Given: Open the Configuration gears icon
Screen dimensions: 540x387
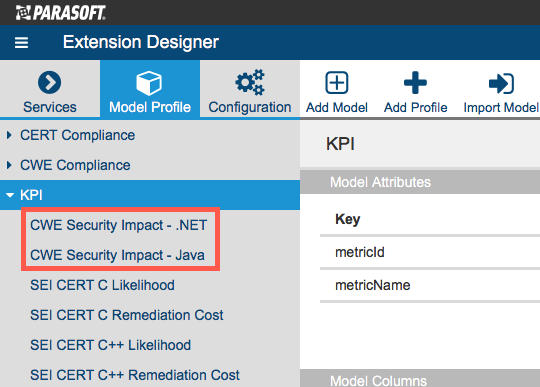Looking at the screenshot, I should (250, 82).
